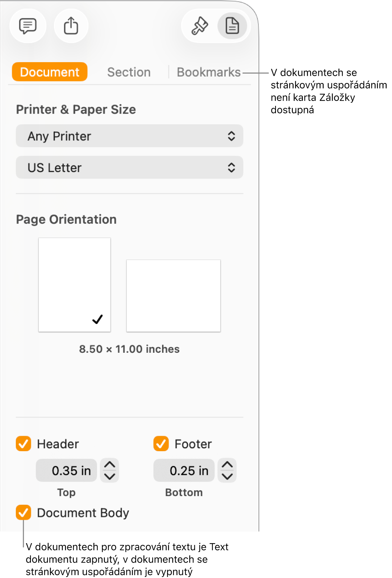Expand the US Letter paper size menu

pyautogui.click(x=129, y=167)
